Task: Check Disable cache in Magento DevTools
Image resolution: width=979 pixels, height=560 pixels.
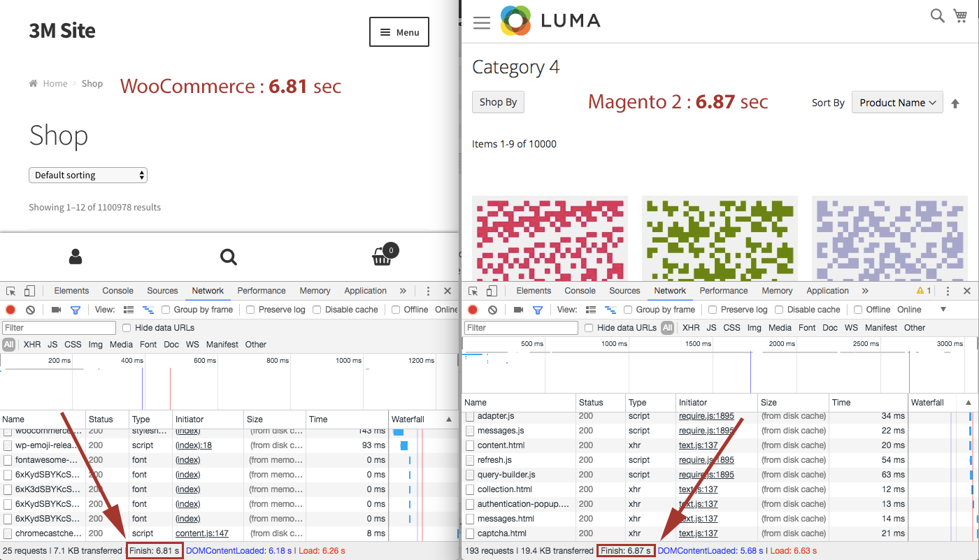Action: [782, 310]
